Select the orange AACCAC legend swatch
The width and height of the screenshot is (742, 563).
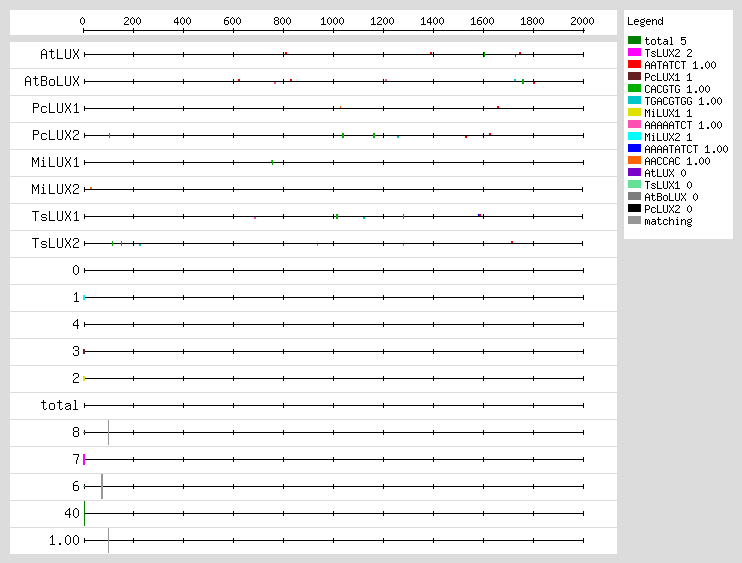coord(634,161)
